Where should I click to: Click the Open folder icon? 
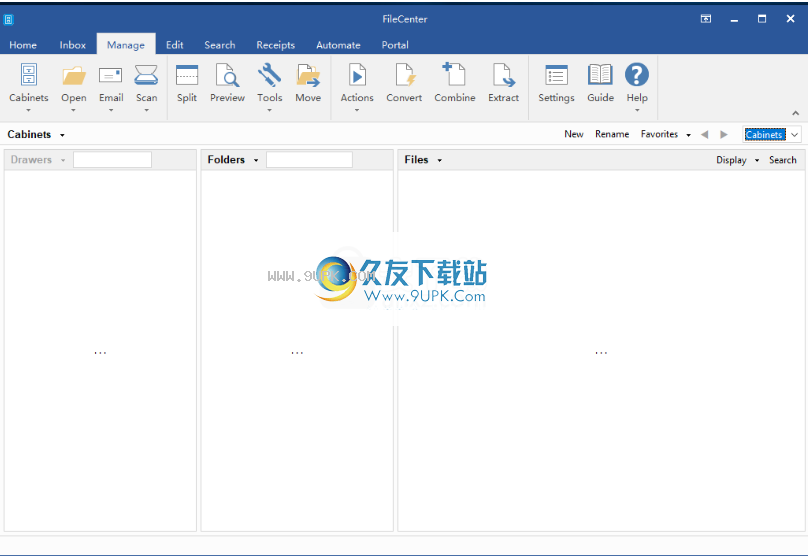74,75
